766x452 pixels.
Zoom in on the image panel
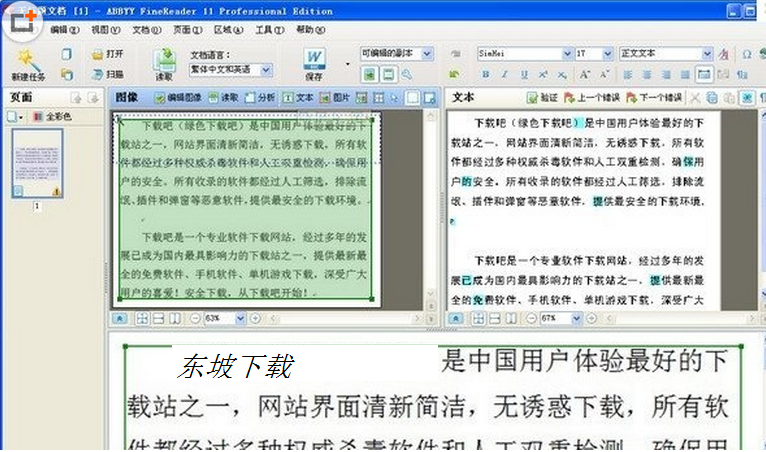point(255,319)
